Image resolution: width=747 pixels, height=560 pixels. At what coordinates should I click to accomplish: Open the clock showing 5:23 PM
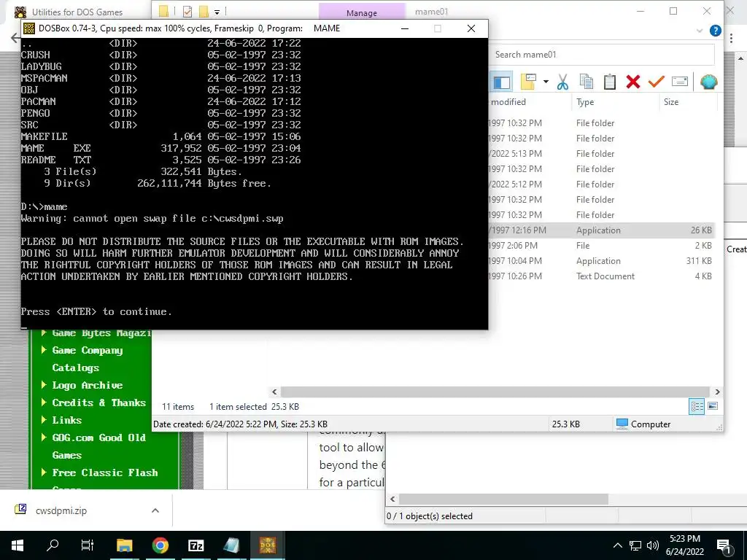684,545
